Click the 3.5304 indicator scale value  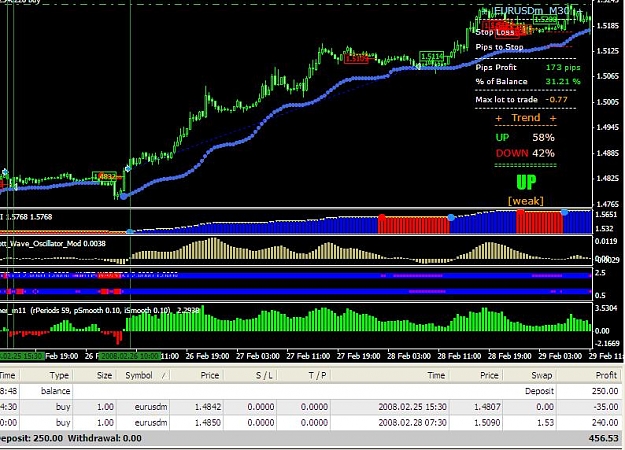click(606, 308)
